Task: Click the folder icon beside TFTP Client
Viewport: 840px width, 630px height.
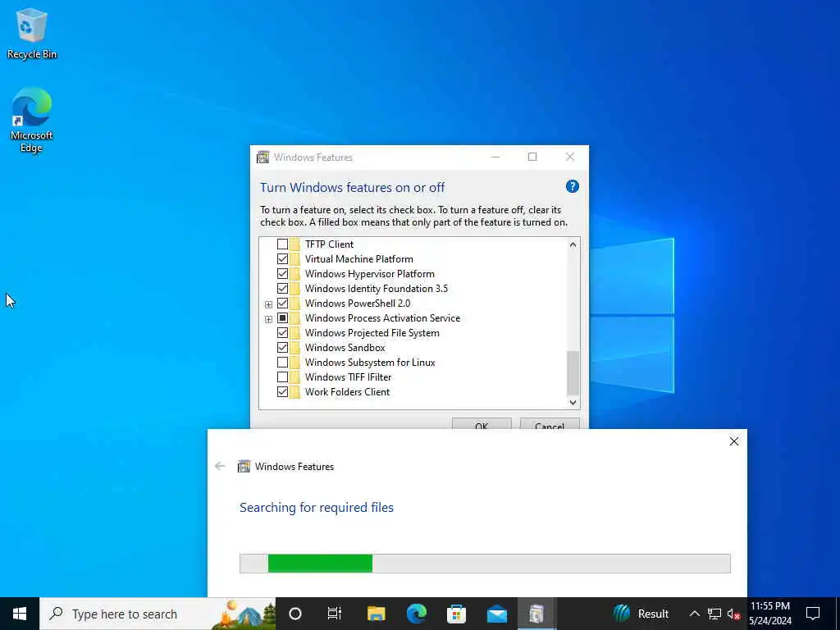Action: (x=294, y=244)
